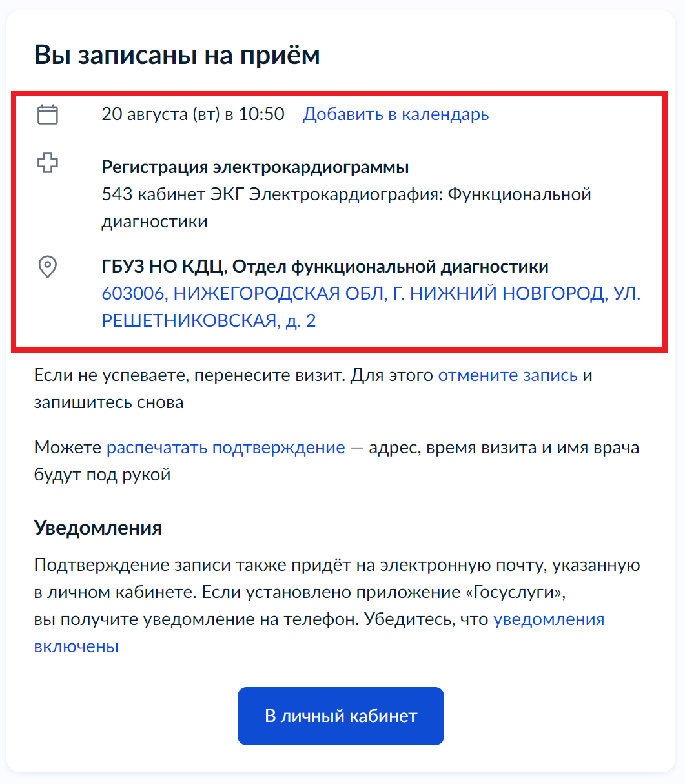The width and height of the screenshot is (685, 784).
Task: Click the text "запишитесь снова"
Action: (108, 403)
